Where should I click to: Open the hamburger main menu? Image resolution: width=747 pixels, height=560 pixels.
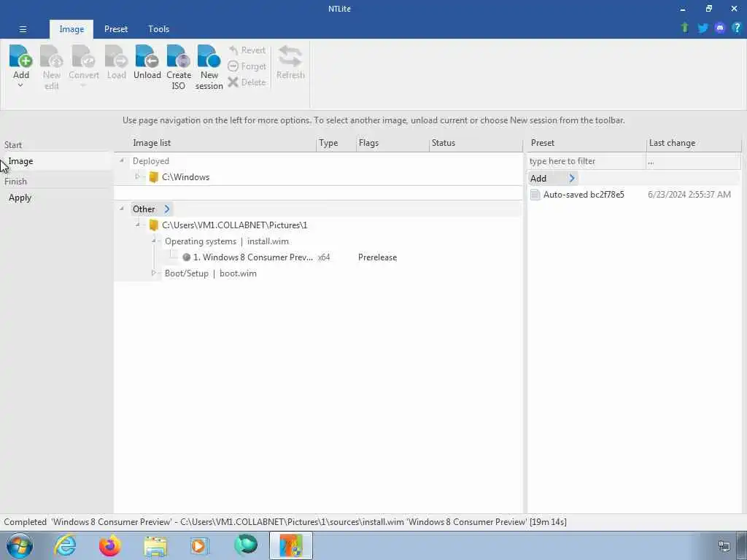tap(23, 29)
